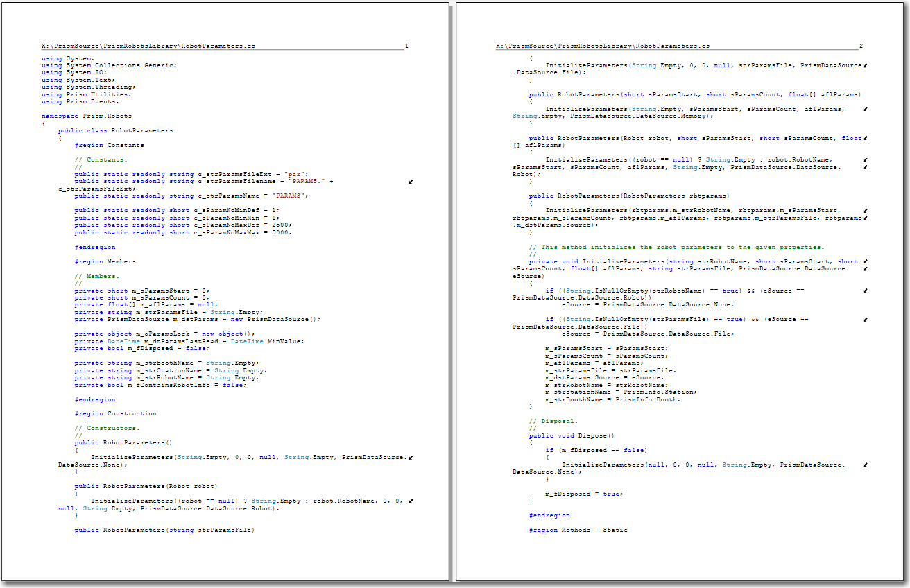Click 'private short m_sParamsCount = 0;'
Viewport: 910px width, 588px height.
(142, 297)
